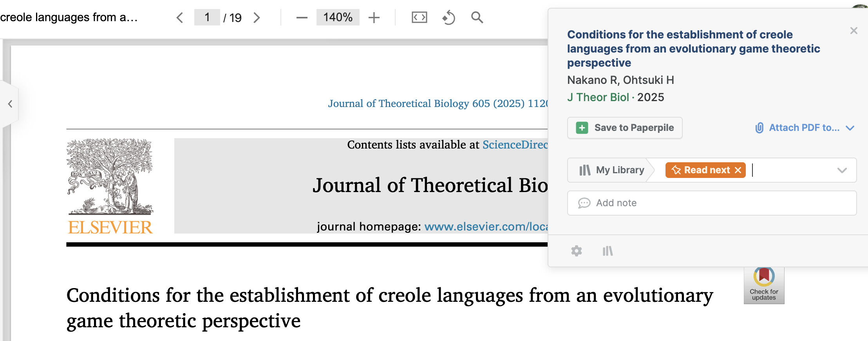
Task: Open Paperpile settings gear
Action: [576, 251]
